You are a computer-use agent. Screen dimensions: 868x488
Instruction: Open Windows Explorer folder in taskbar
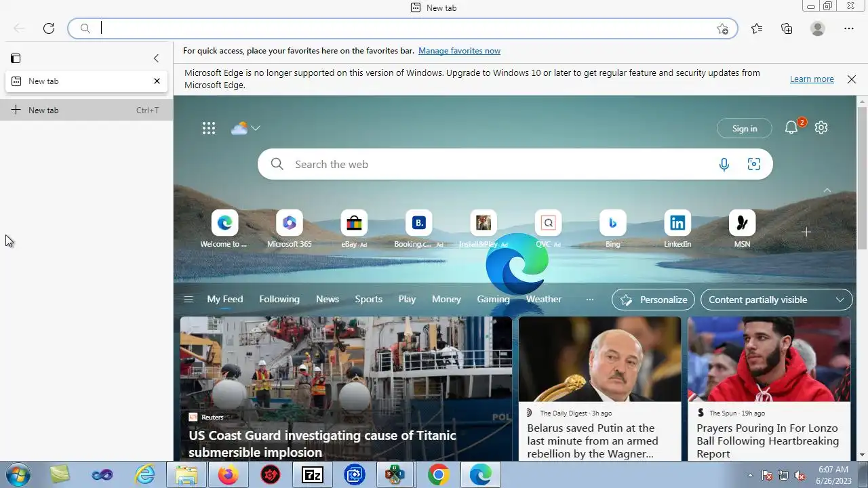point(186,475)
